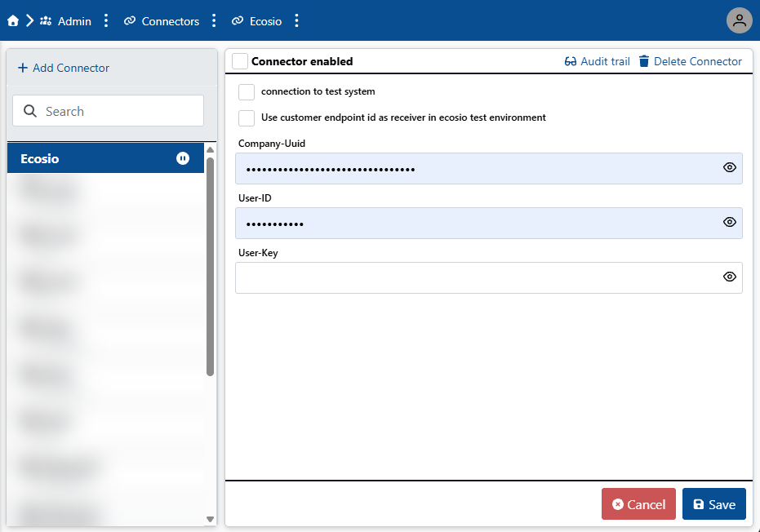Tick Use customer endpoint id as receiver
The height and width of the screenshot is (532, 760).
[x=247, y=117]
